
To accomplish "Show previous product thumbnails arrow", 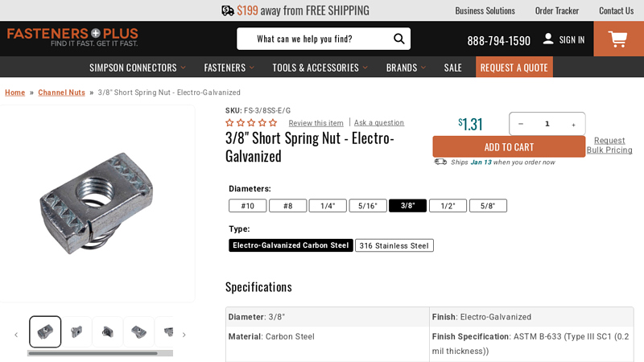I will (16, 335).
